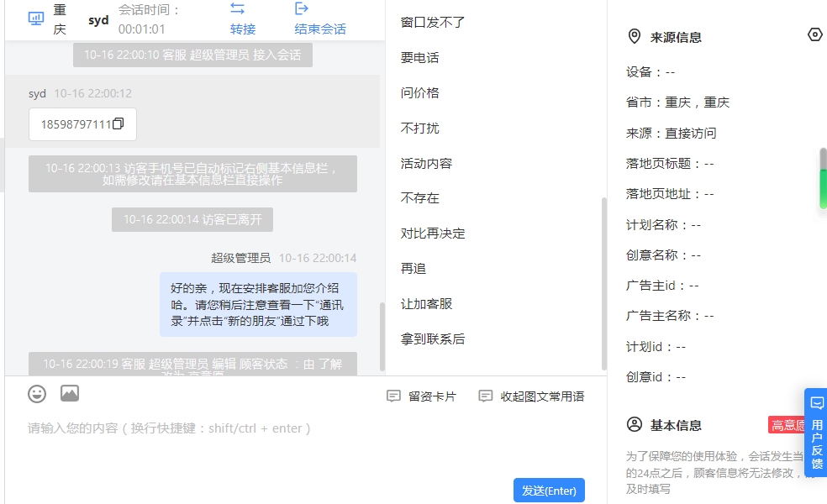Click the 转接 transfer link
827x504 pixels.
tap(243, 29)
